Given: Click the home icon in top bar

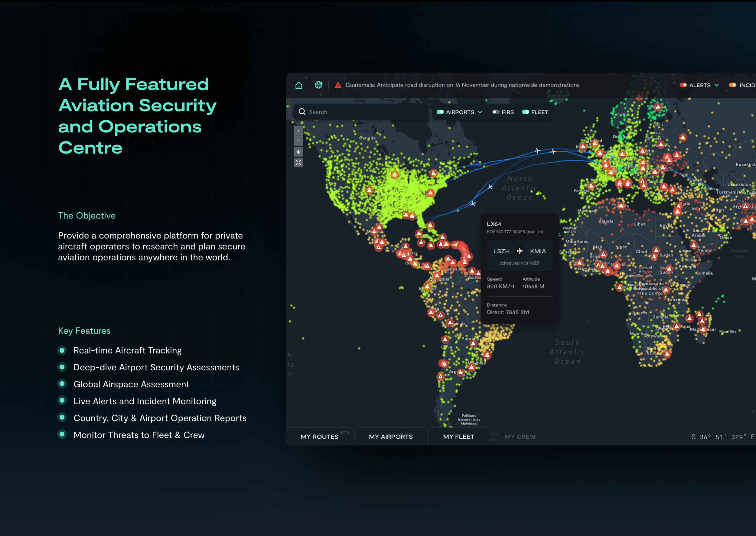Looking at the screenshot, I should (x=298, y=85).
